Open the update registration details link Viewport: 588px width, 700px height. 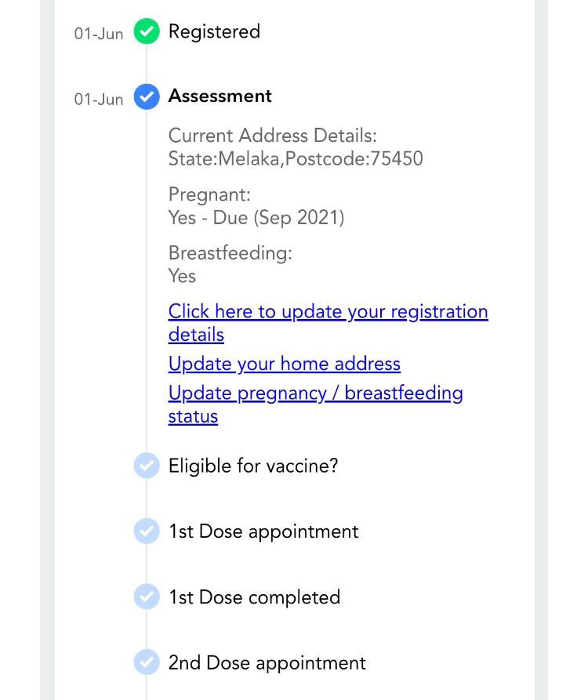(328, 312)
